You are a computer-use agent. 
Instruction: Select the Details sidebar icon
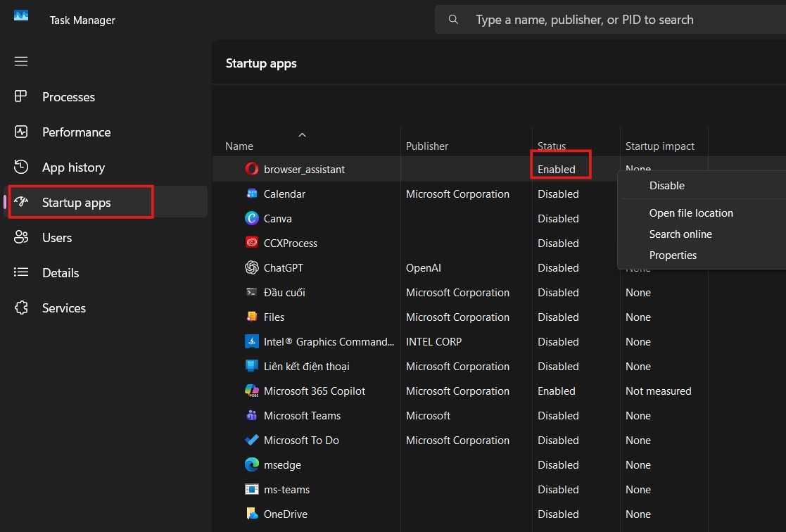pos(22,272)
